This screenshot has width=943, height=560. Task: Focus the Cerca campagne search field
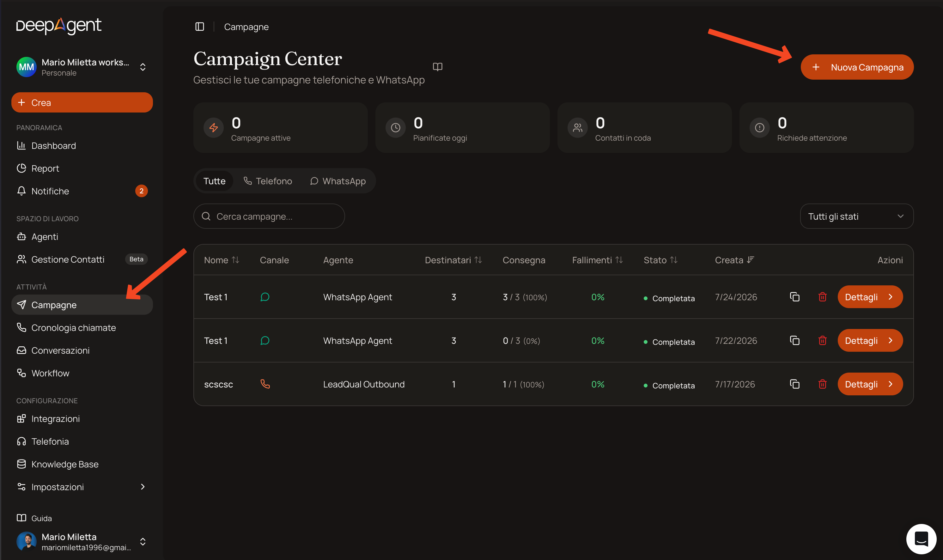coord(269,216)
